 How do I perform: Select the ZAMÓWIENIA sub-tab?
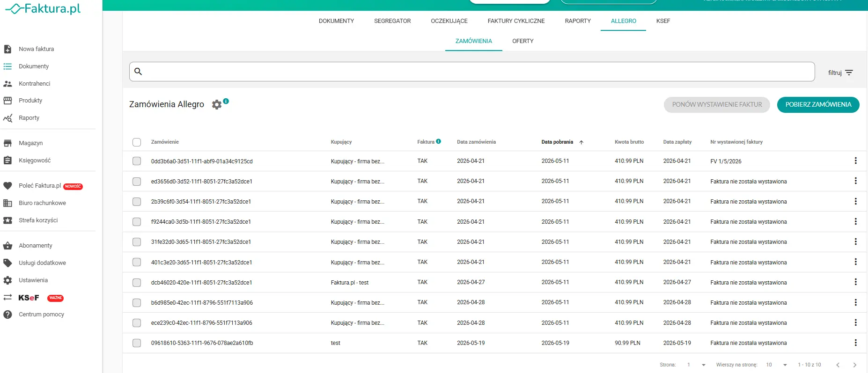473,41
